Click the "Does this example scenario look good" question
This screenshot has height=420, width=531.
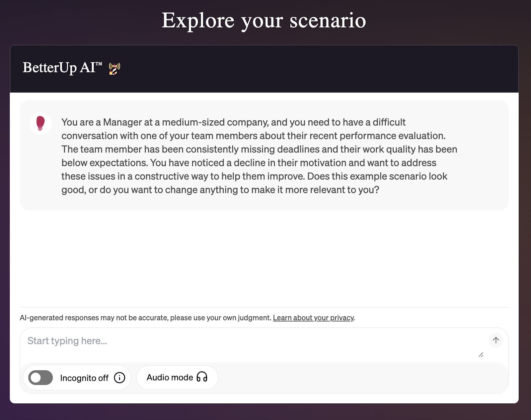point(377,176)
